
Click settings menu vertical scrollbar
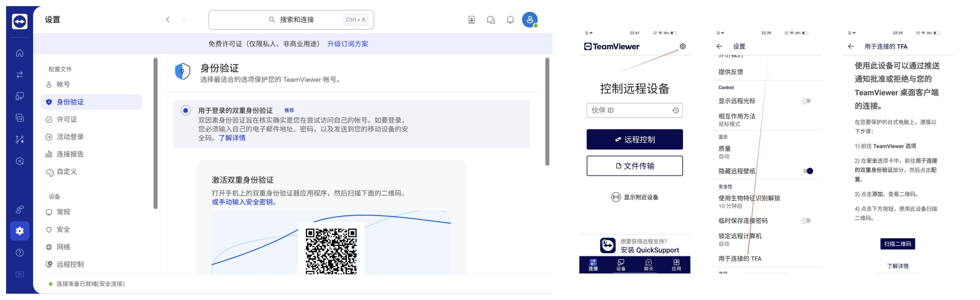(x=155, y=133)
